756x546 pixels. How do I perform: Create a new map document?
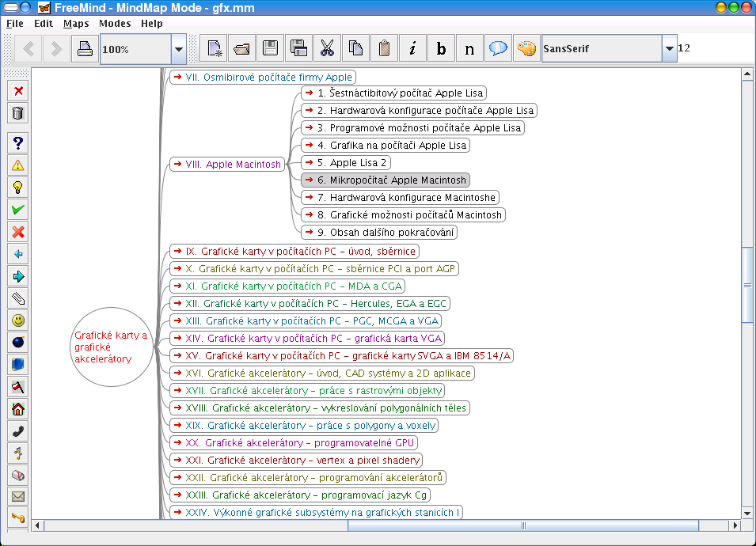pyautogui.click(x=214, y=49)
